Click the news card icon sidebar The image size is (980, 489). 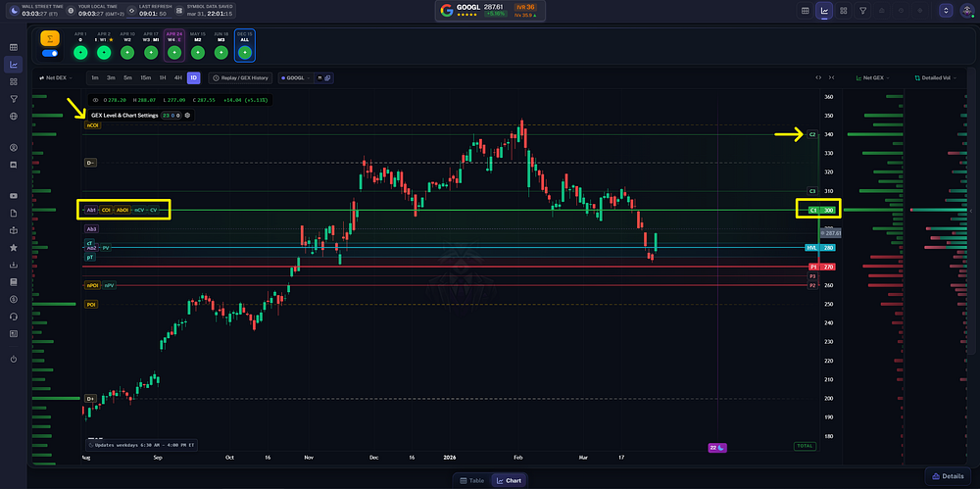coord(13,333)
